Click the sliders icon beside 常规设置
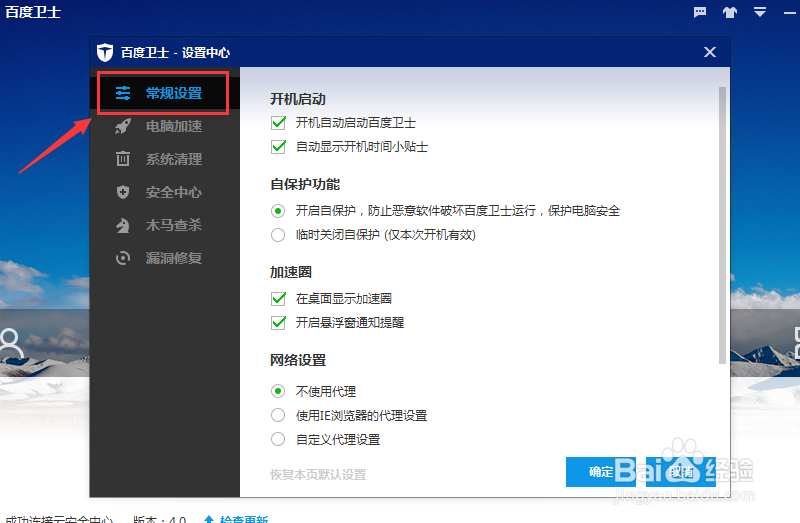 [x=123, y=93]
